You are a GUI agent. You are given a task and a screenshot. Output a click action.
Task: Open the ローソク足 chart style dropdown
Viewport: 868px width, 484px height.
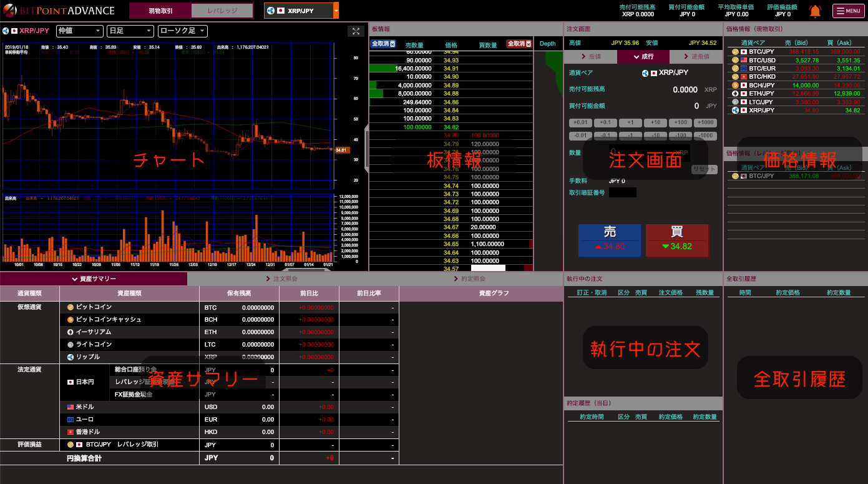pyautogui.click(x=182, y=31)
